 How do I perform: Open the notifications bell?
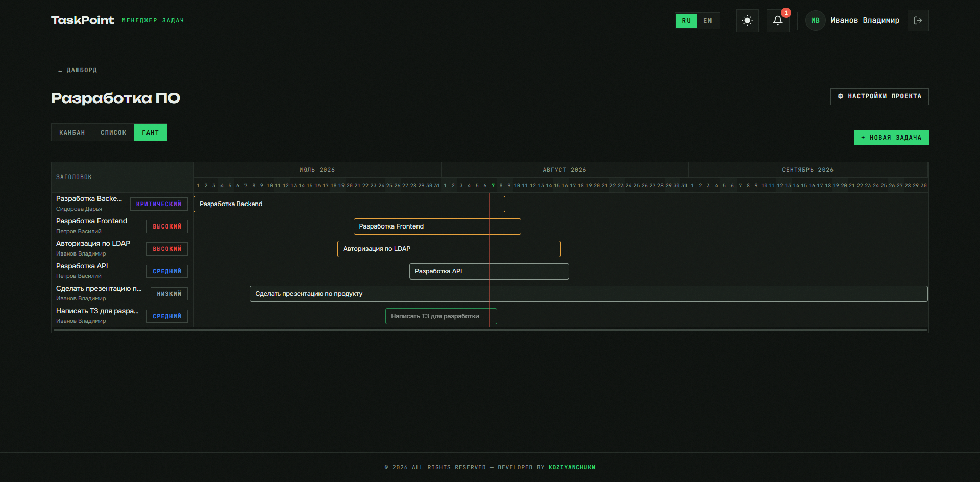(x=778, y=20)
